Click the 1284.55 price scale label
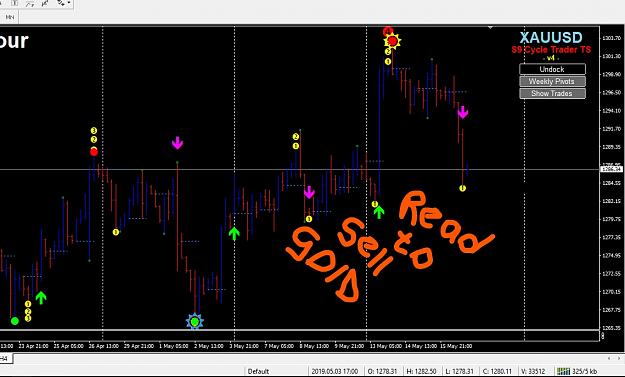The image size is (625, 377). click(x=611, y=183)
